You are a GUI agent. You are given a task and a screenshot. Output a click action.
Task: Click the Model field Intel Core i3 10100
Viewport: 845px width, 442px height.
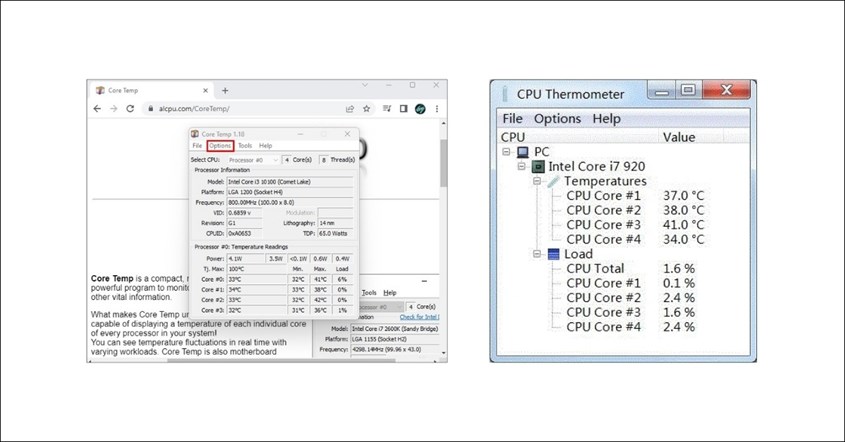pyautogui.click(x=290, y=182)
